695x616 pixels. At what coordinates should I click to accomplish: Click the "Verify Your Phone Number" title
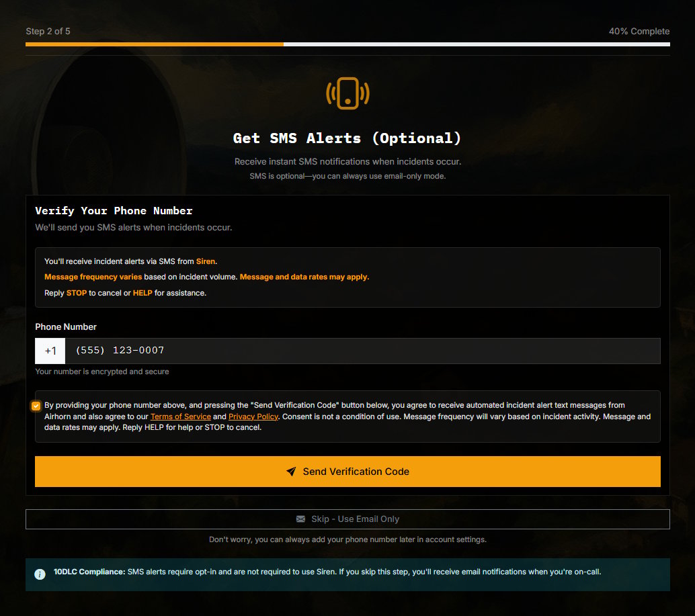(x=114, y=211)
